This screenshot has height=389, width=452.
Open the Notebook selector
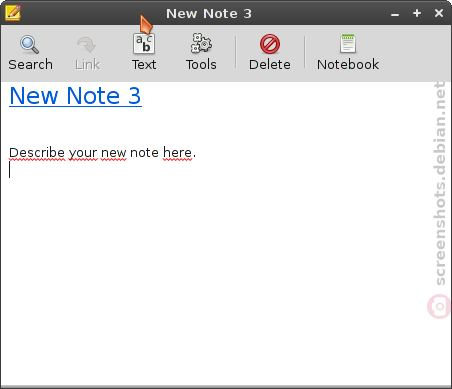(348, 53)
